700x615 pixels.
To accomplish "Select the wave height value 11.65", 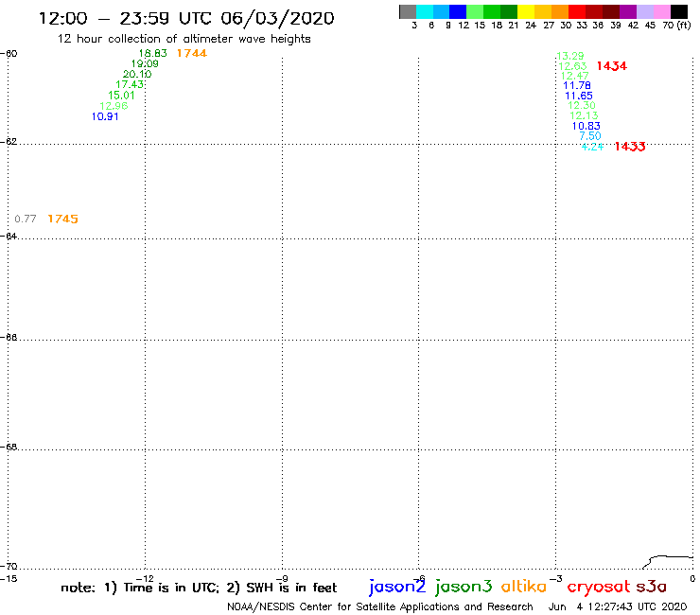I will coord(579,96).
